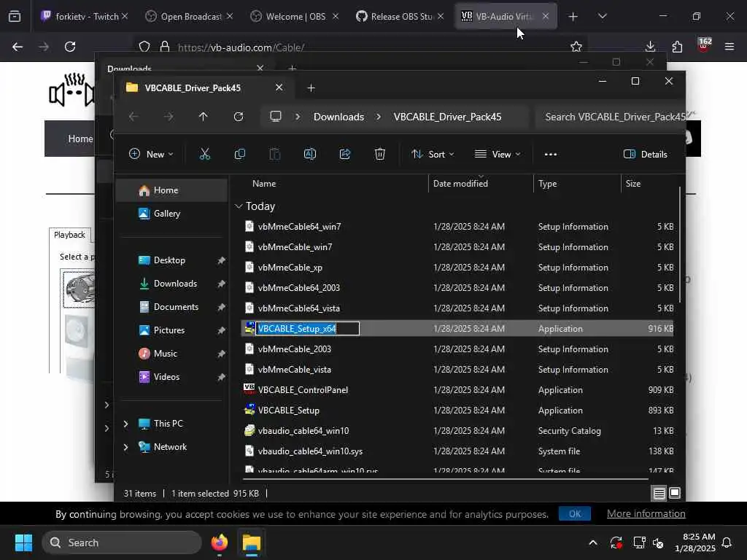Viewport: 747px width, 560px height.
Task: Open Desktop in the navigation pane
Action: point(171,260)
